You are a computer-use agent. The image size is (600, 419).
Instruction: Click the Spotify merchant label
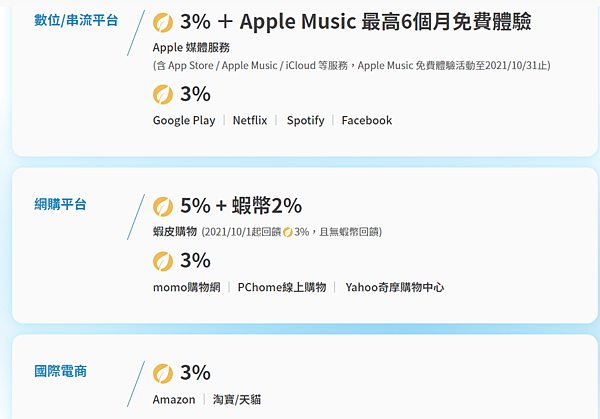(x=305, y=121)
